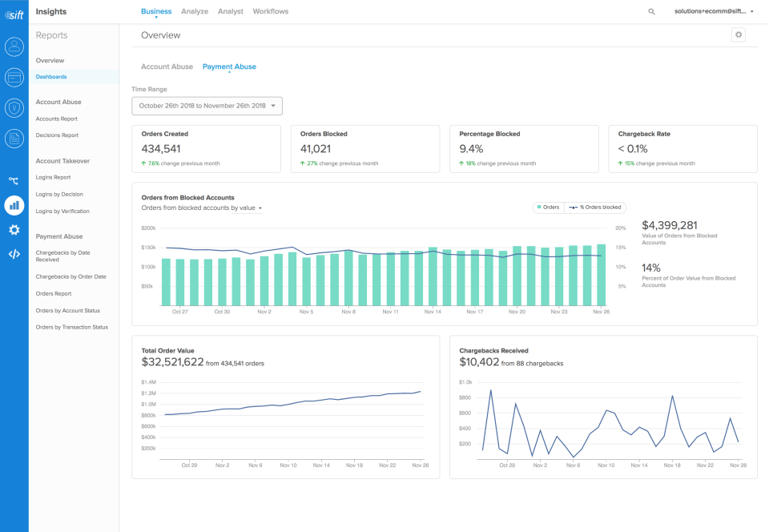Screen dimensions: 769x532
Task: Open the user account icon in sidebar
Action: point(14,46)
